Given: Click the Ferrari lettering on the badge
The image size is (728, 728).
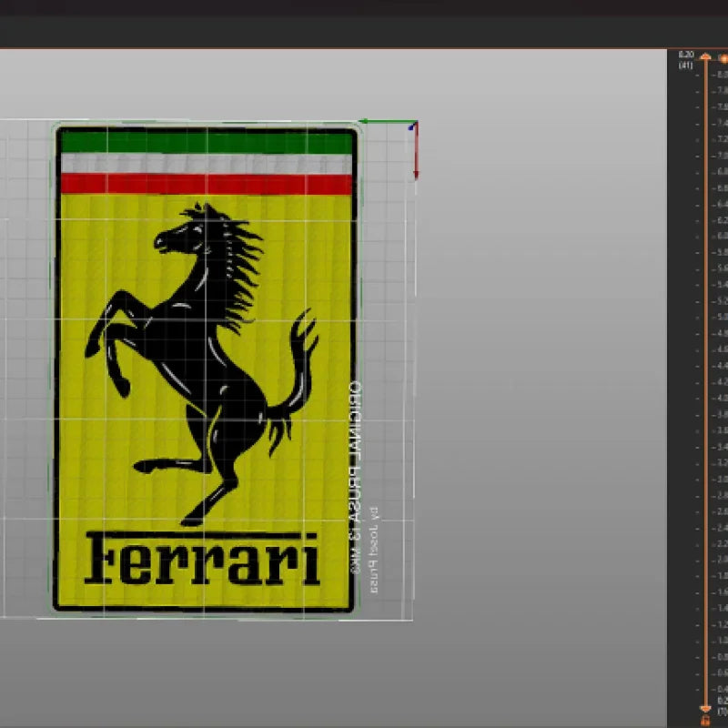Looking at the screenshot, I should [202, 561].
